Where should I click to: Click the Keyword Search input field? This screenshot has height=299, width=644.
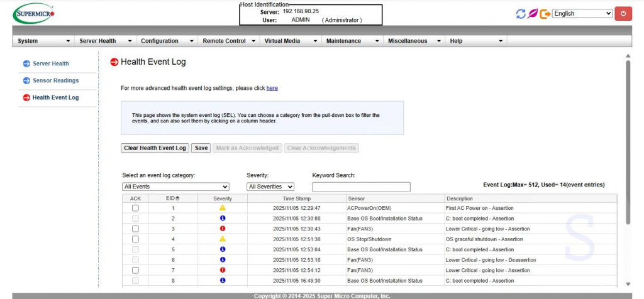[361, 187]
